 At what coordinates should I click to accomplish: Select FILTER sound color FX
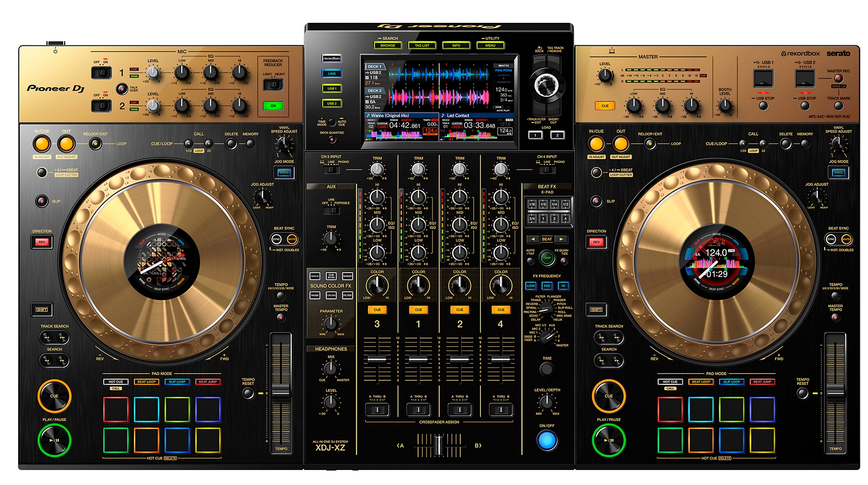click(x=347, y=295)
